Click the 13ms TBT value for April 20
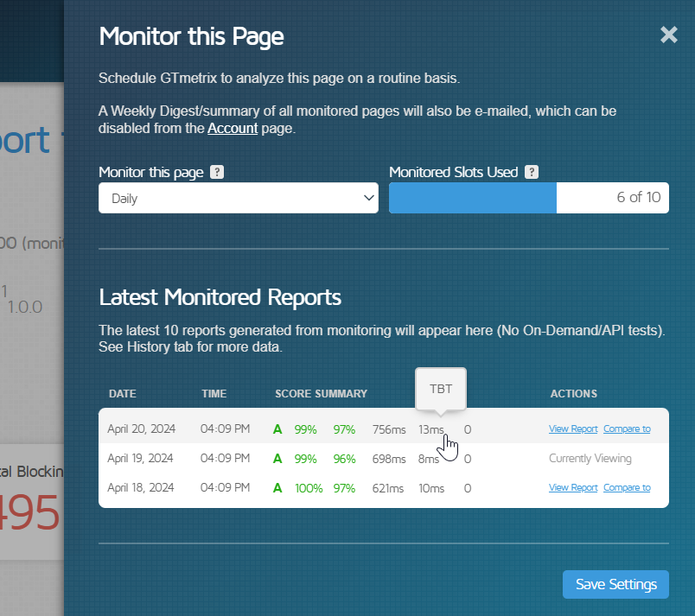 (x=430, y=429)
